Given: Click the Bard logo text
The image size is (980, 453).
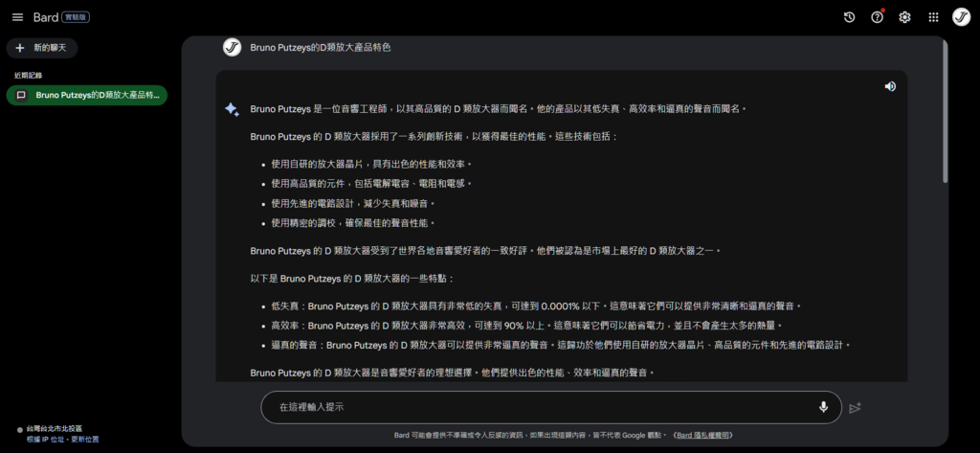Looking at the screenshot, I should (46, 17).
